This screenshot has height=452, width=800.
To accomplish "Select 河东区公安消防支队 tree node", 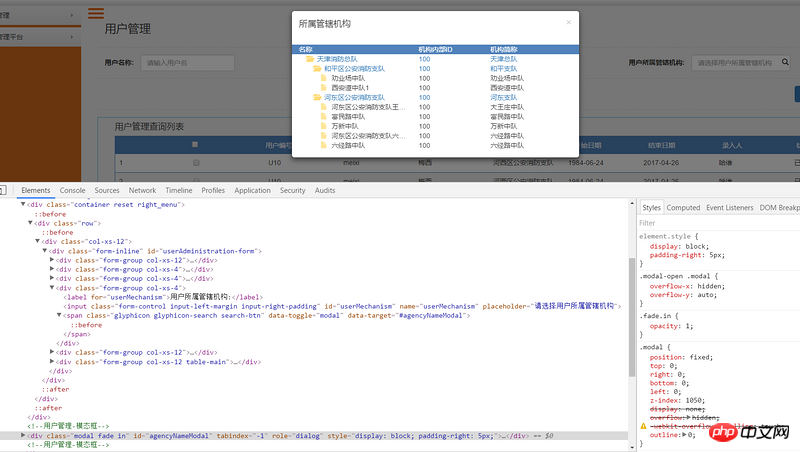I will pos(355,97).
